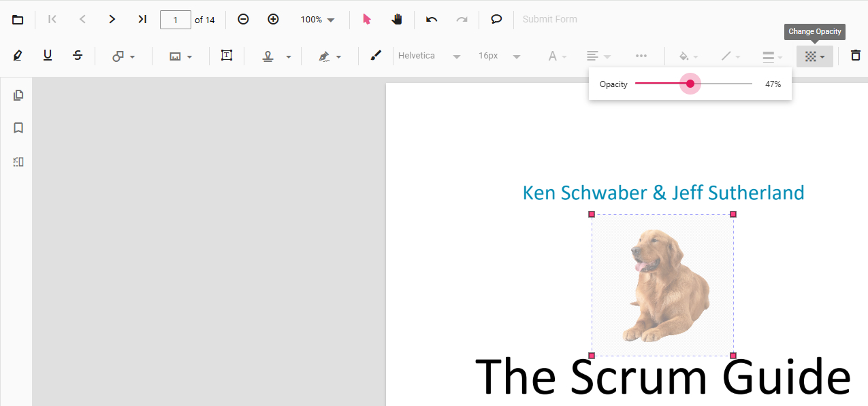This screenshot has width=868, height=406.
Task: Open the stamp annotation dropdown
Action: pyautogui.click(x=277, y=56)
